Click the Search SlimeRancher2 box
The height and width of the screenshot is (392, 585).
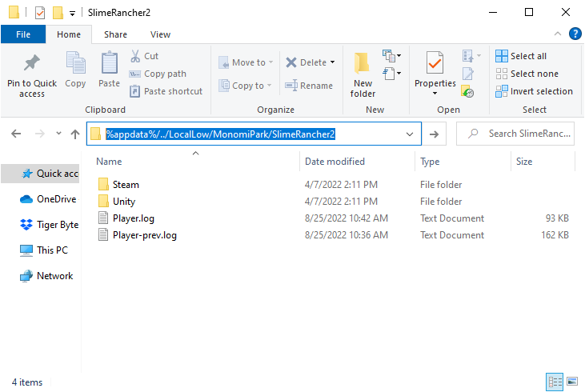coord(515,134)
